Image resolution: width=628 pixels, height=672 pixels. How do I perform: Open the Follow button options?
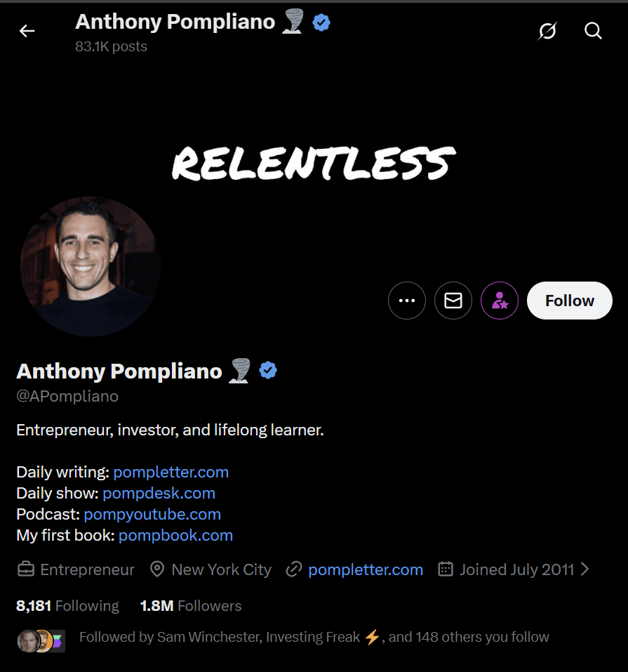coord(569,300)
